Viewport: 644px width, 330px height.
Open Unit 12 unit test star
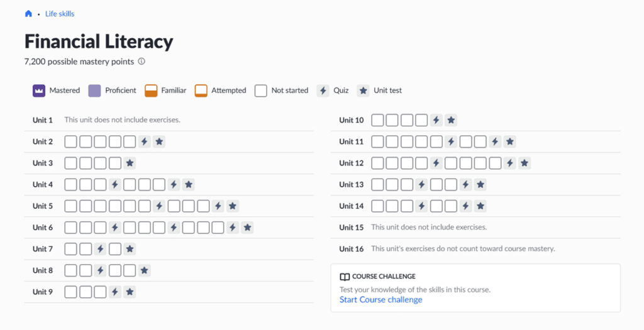pyautogui.click(x=524, y=163)
